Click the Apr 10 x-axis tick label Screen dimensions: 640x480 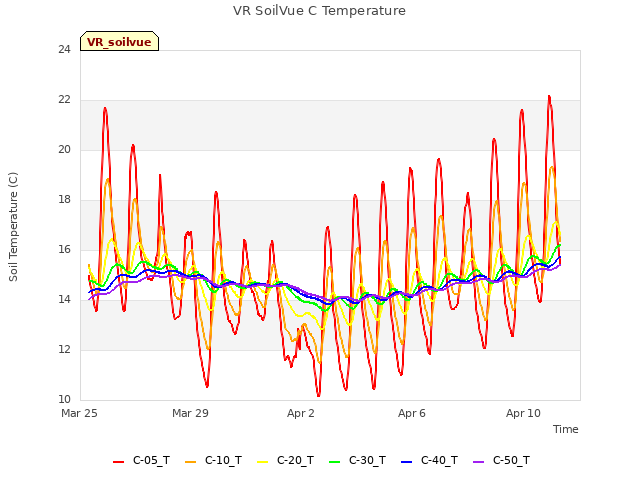523,413
